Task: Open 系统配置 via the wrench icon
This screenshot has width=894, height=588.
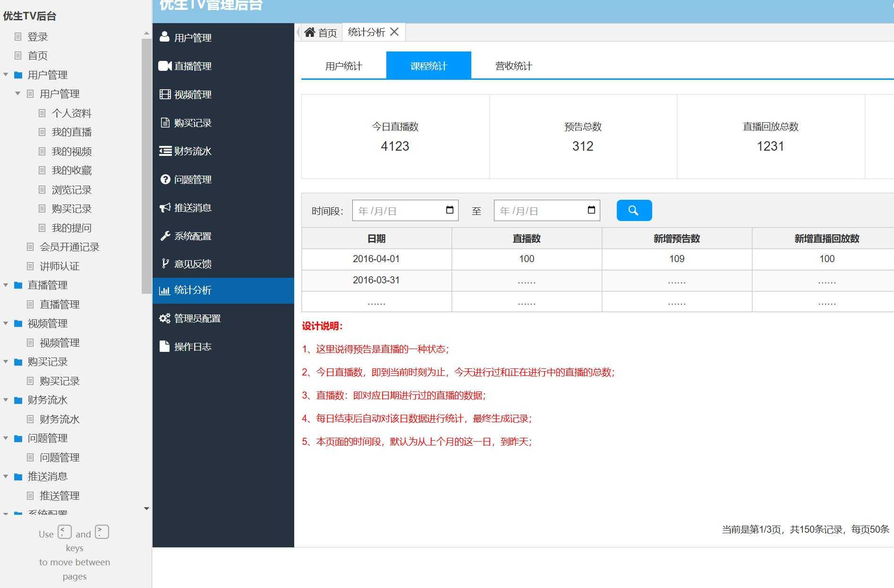Action: 164,236
